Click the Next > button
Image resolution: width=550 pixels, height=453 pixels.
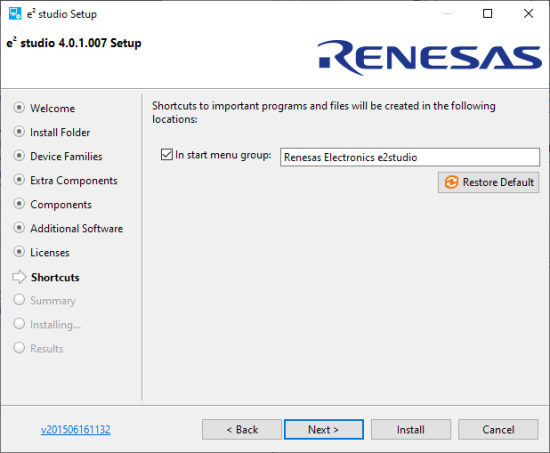click(x=323, y=429)
